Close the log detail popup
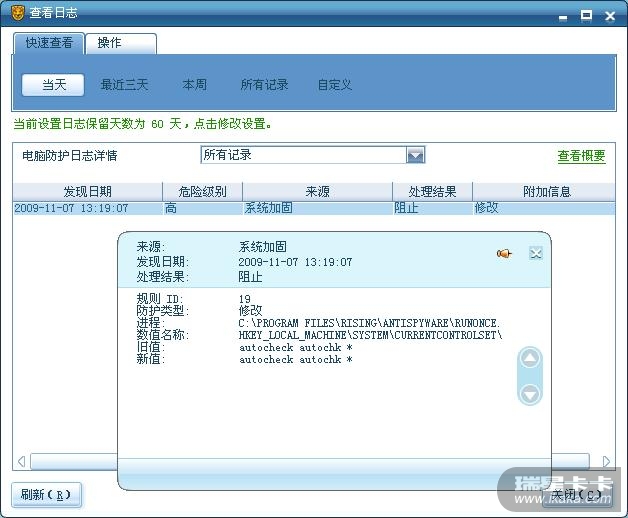The height and width of the screenshot is (518, 628). 535,253
